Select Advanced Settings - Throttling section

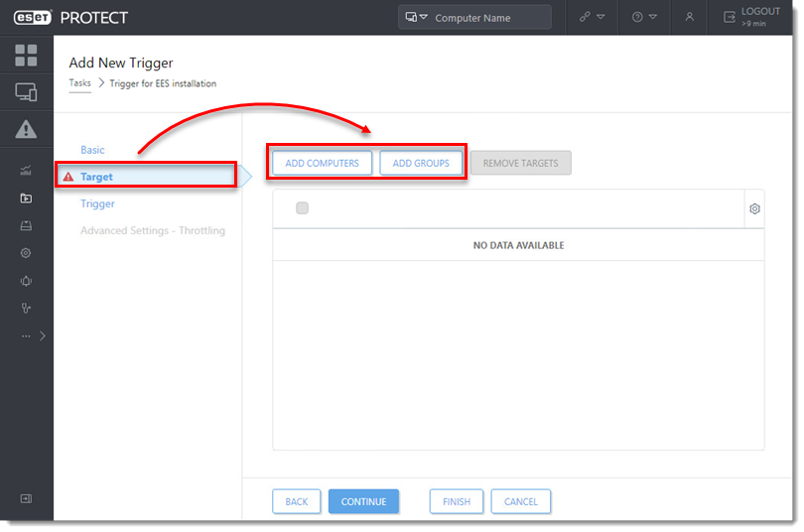(153, 230)
